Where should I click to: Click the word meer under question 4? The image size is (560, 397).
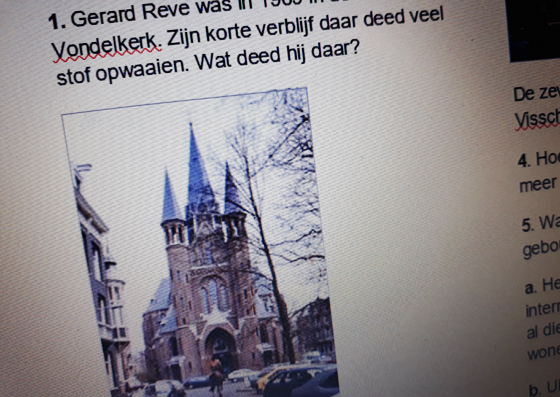click(x=539, y=185)
